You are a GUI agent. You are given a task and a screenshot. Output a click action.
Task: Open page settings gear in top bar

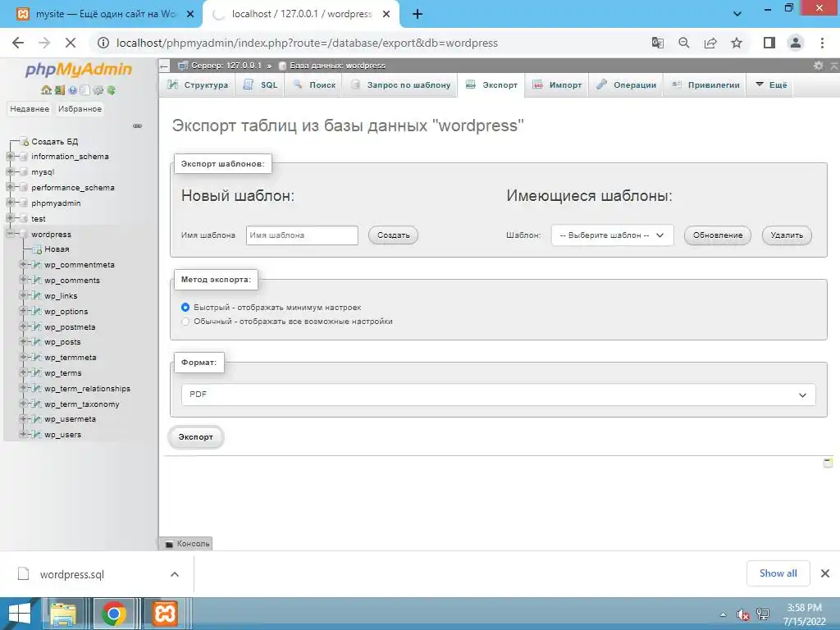point(818,66)
